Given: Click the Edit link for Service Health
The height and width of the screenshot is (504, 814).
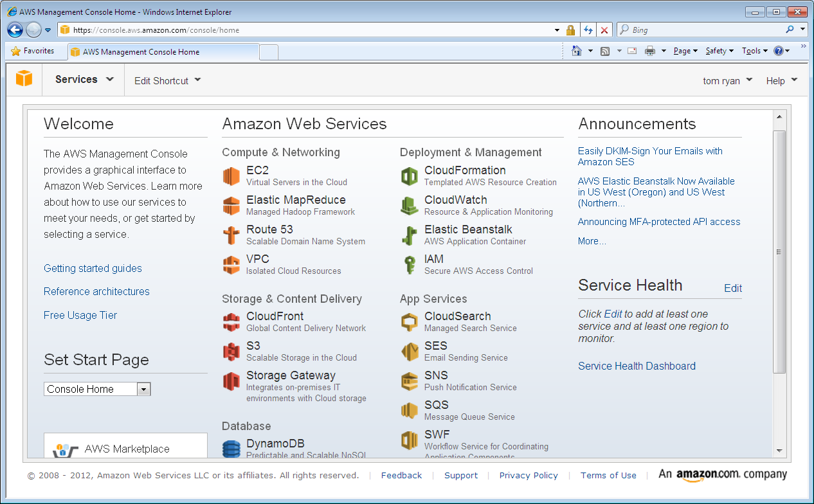Looking at the screenshot, I should pyautogui.click(x=733, y=288).
